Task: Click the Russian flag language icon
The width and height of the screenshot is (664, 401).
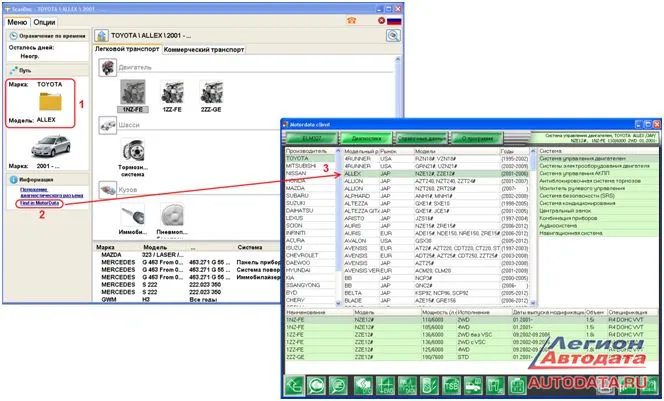Action: (394, 21)
